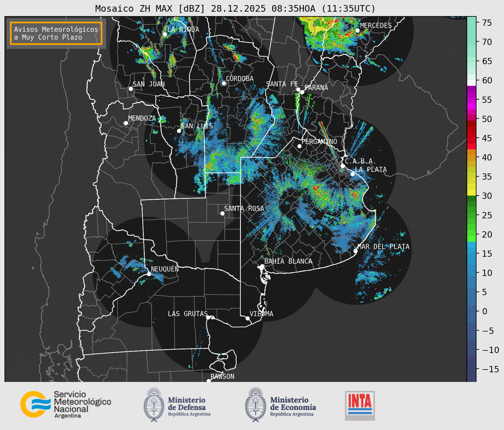The height and width of the screenshot is (430, 504).
Task: Click the Servicio Meteorológico Nacional logo
Action: point(65,404)
